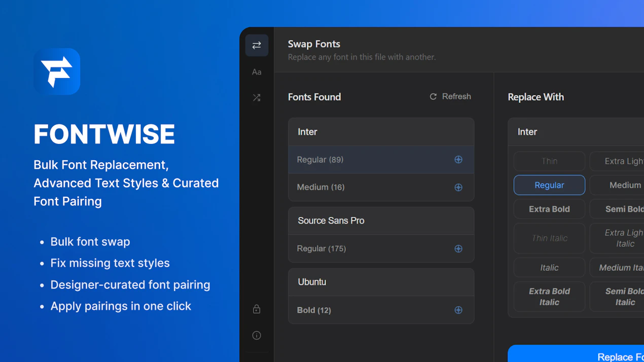The image size is (644, 362).
Task: Click the Fonts Found heading
Action: 314,97
